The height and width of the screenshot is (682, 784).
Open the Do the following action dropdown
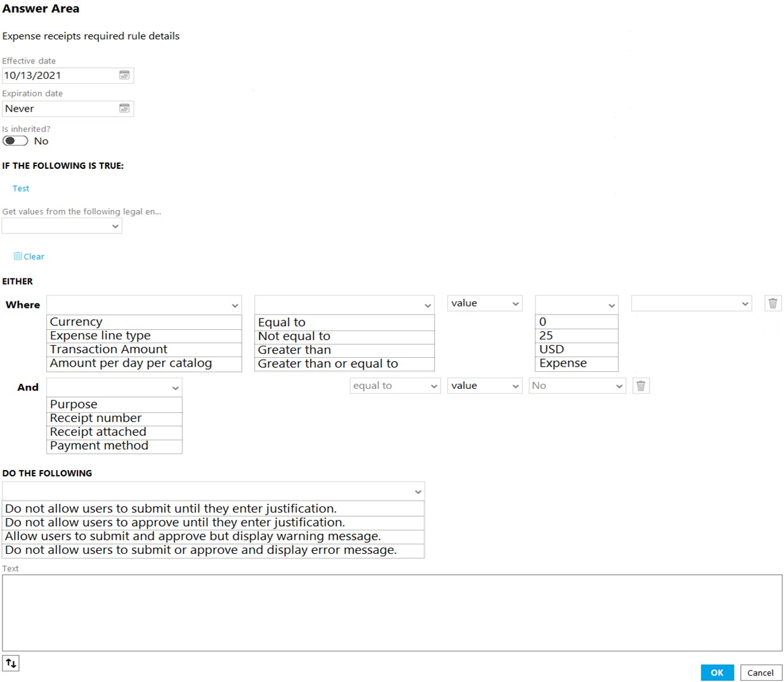pos(213,491)
